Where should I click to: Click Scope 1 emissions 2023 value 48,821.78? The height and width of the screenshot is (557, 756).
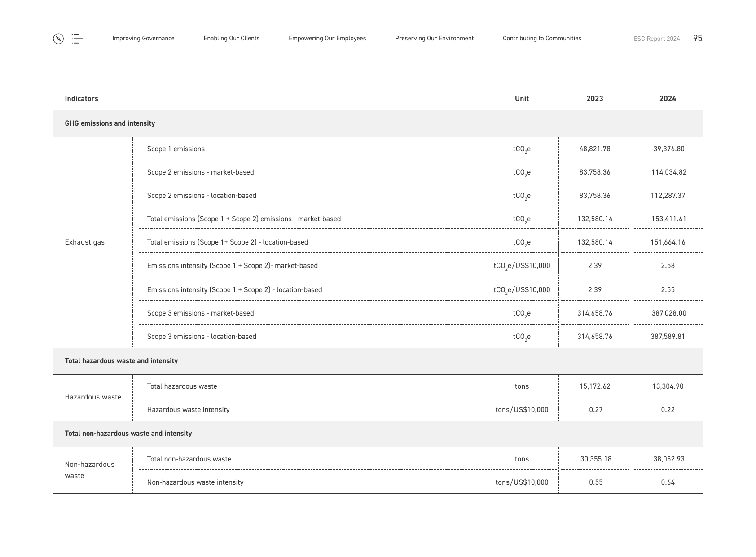pyautogui.click(x=595, y=149)
